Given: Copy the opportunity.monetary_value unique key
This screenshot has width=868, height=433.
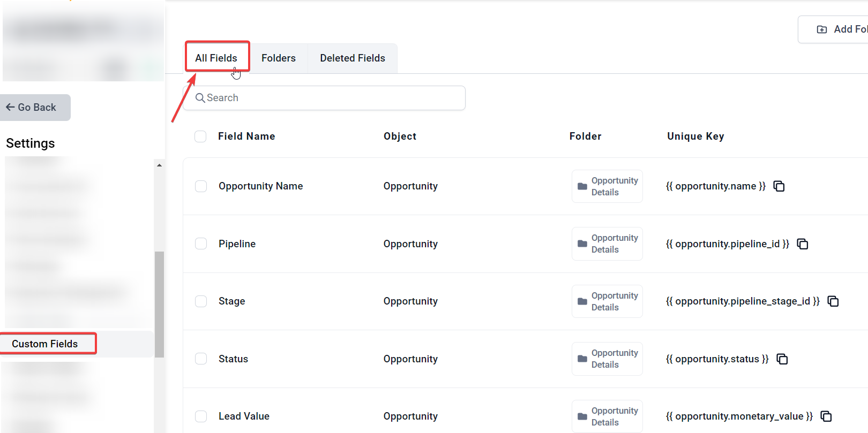Looking at the screenshot, I should coord(826,416).
